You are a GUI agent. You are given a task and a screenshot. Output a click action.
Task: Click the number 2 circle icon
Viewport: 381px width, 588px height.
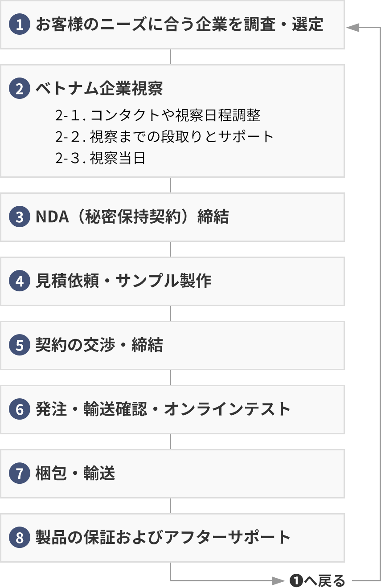tap(19, 89)
